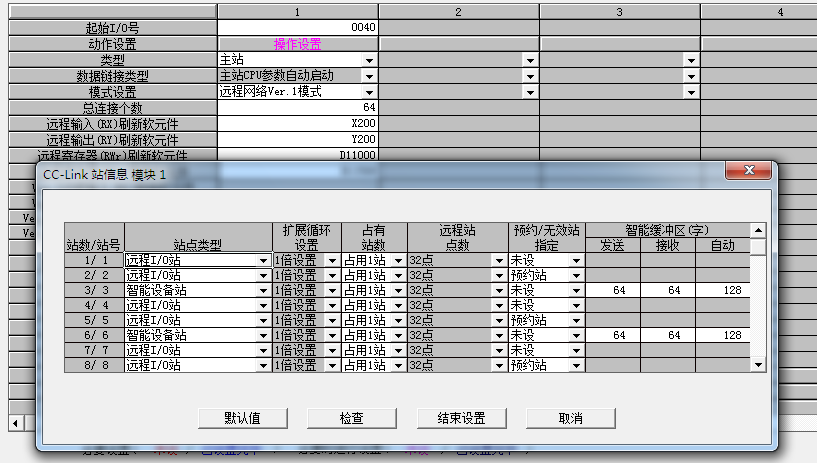Click the 默认值 (Default) button
Viewport: 817px width, 463px height.
242,417
